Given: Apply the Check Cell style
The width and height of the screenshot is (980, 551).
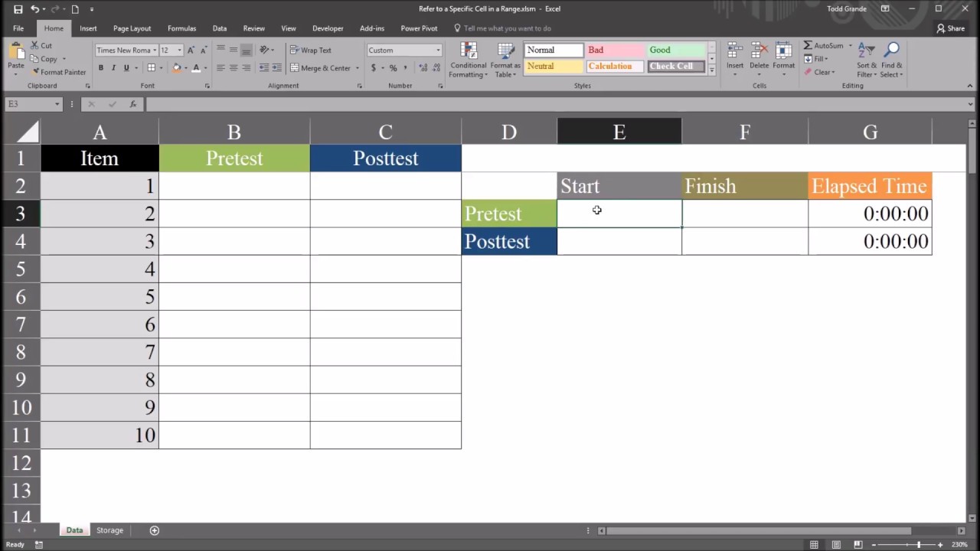Looking at the screenshot, I should [676, 67].
